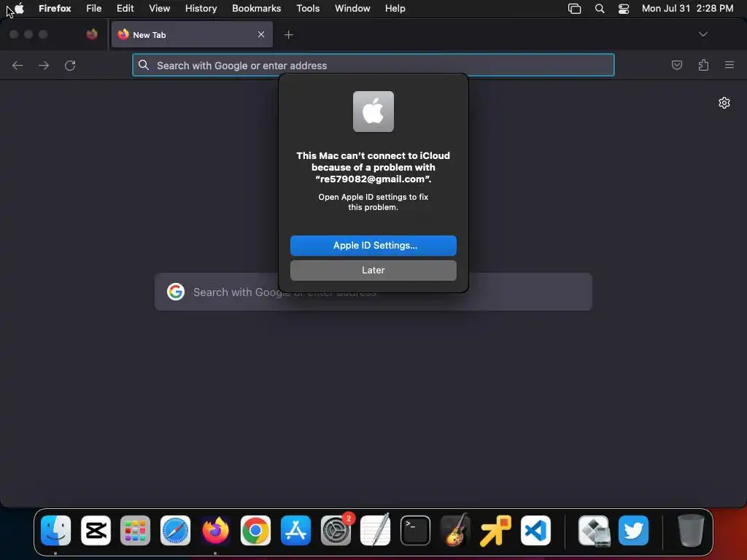Launch Safari from the Dock
This screenshot has height=560, width=747.
point(175,530)
